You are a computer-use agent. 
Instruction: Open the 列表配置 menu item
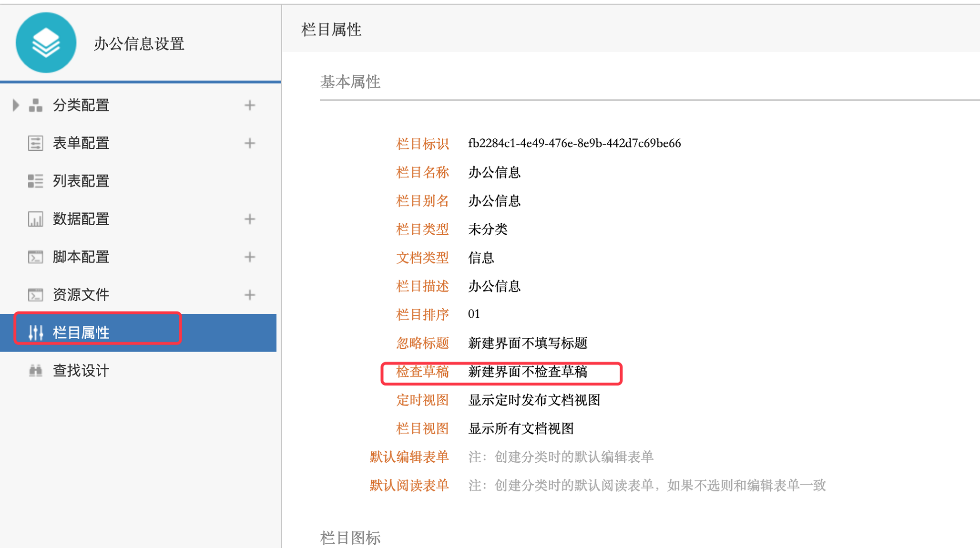click(x=81, y=181)
